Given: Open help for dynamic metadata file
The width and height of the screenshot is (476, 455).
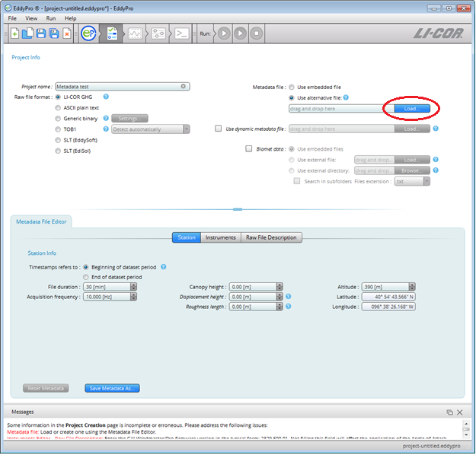Looking at the screenshot, I should tap(436, 129).
